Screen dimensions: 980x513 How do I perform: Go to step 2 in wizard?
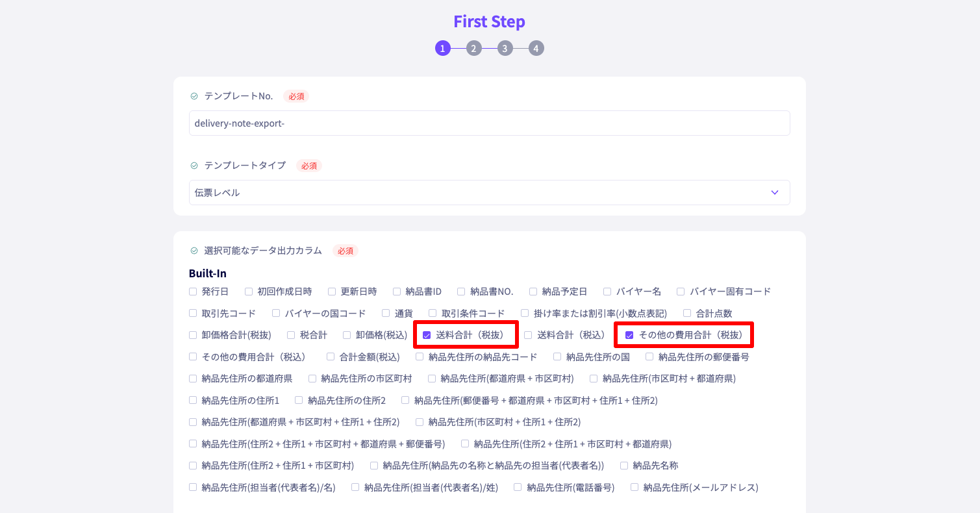(x=473, y=49)
